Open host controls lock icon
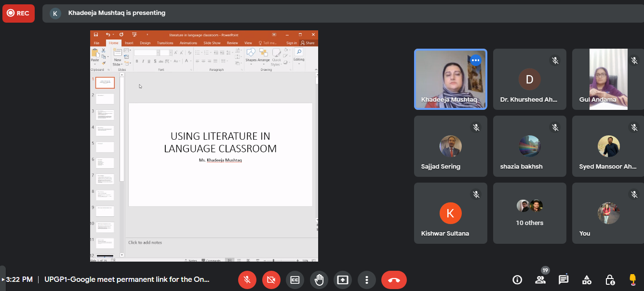 coord(610,280)
